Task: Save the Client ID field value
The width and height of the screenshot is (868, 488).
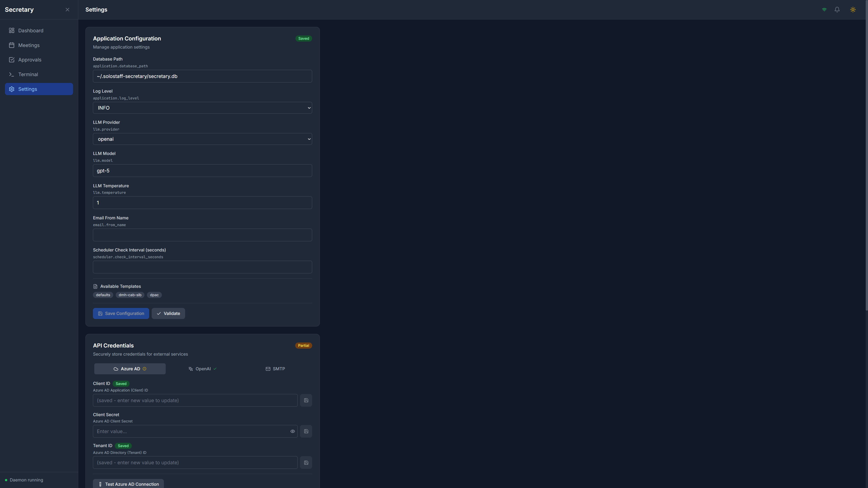Action: point(306,400)
